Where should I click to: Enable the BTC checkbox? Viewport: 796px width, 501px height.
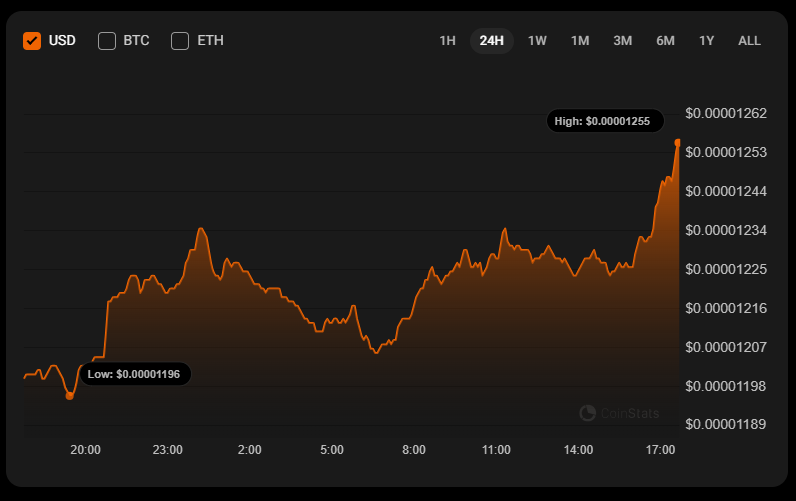[x=107, y=41]
